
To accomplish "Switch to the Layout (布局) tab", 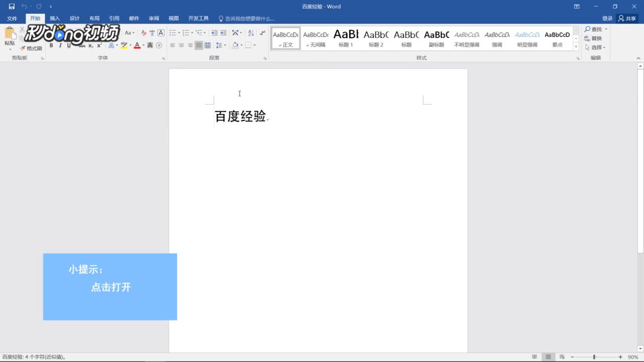I will click(x=95, y=18).
